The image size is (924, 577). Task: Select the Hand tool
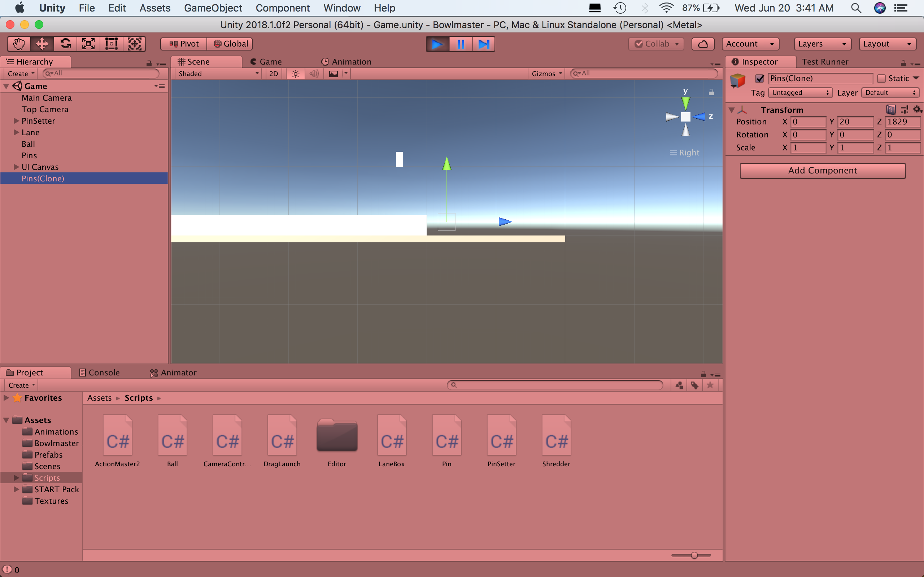18,44
